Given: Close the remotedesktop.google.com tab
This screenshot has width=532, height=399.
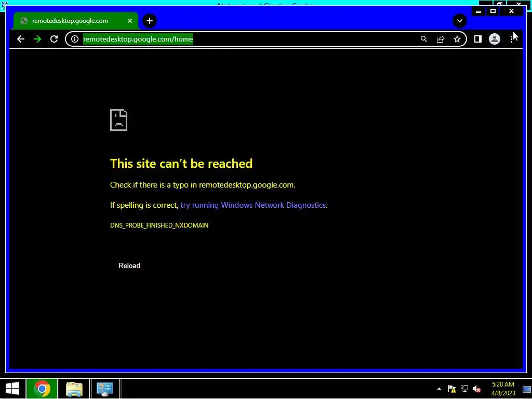Looking at the screenshot, I should [129, 21].
